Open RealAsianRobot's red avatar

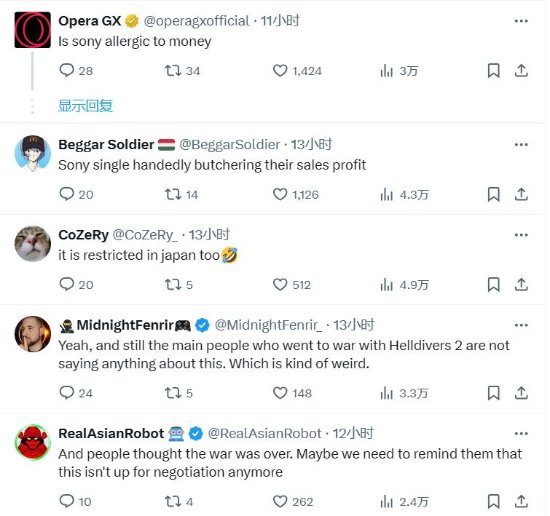pyautogui.click(x=33, y=442)
